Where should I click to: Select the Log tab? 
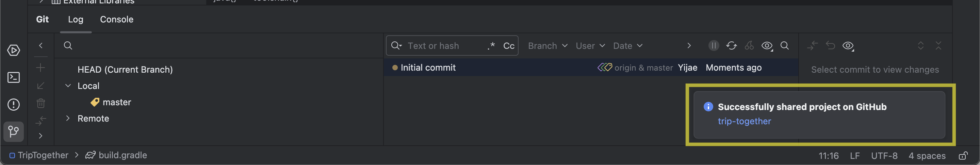click(75, 19)
